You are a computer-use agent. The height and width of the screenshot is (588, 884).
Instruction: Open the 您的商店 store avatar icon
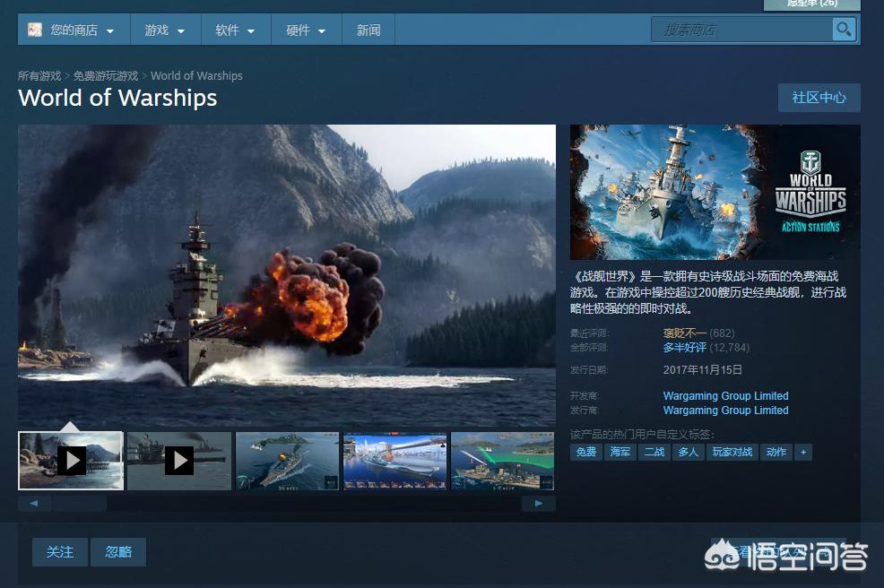tap(35, 30)
